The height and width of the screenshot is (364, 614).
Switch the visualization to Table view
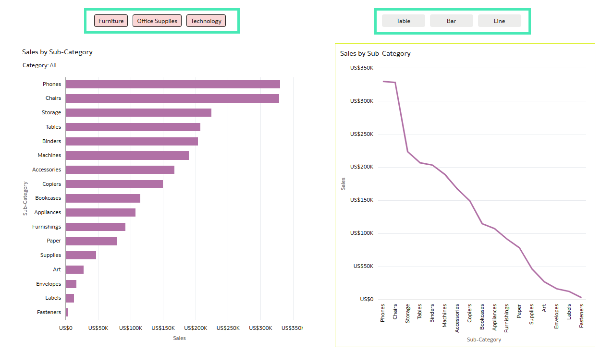pos(403,21)
